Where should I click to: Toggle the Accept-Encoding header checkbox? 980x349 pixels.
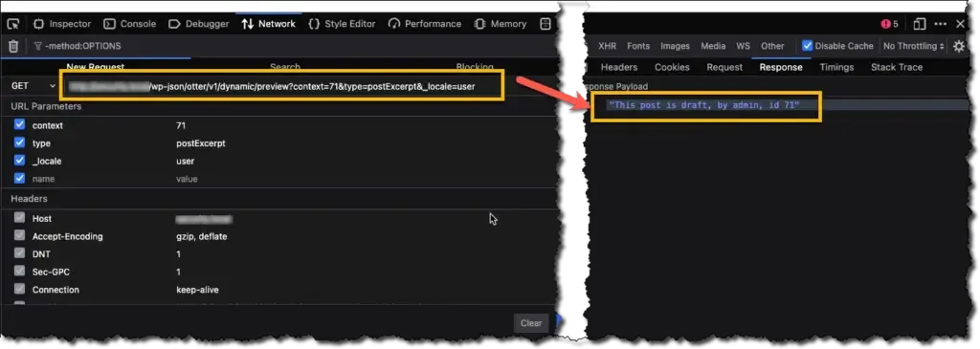pos(19,236)
